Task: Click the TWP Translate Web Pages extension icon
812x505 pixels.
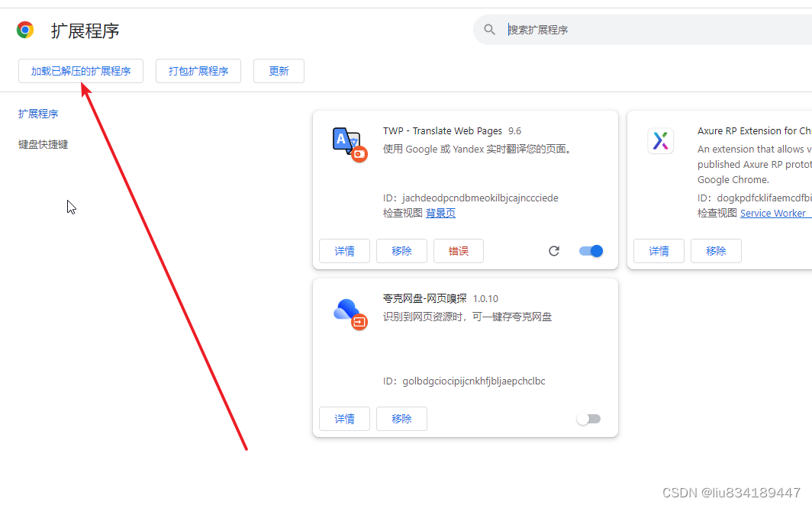Action: (350, 144)
